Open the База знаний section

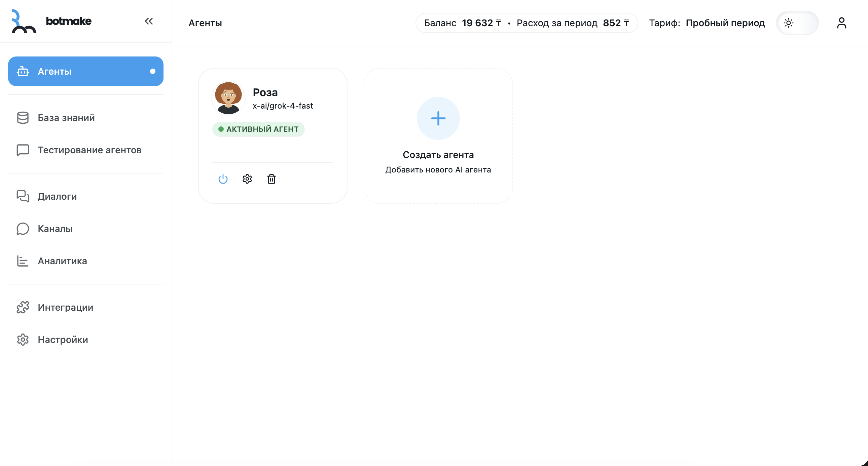[x=65, y=118]
